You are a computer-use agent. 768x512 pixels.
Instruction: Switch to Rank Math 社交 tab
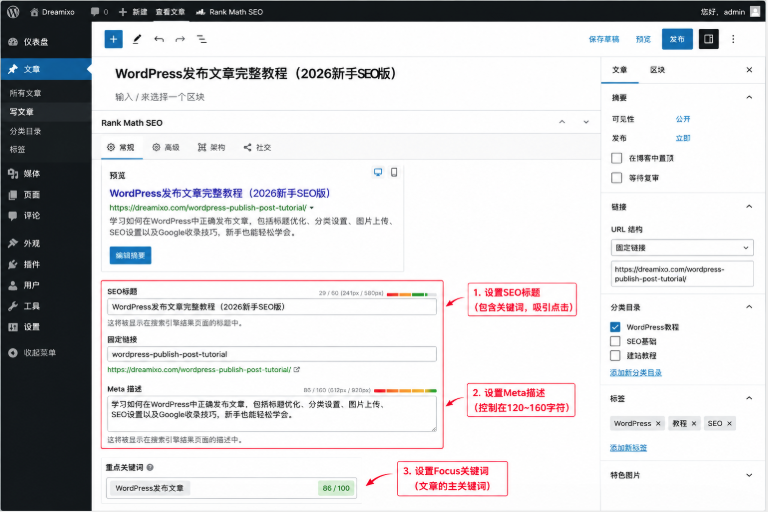(x=257, y=147)
